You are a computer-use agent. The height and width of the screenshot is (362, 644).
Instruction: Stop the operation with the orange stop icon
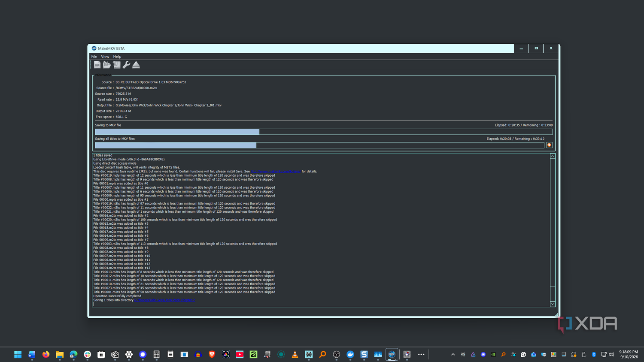coord(549,145)
